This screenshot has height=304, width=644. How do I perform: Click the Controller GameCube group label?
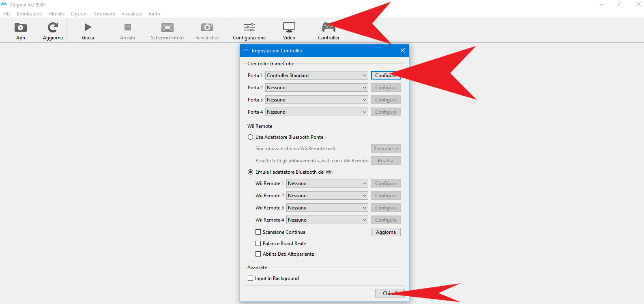(271, 64)
